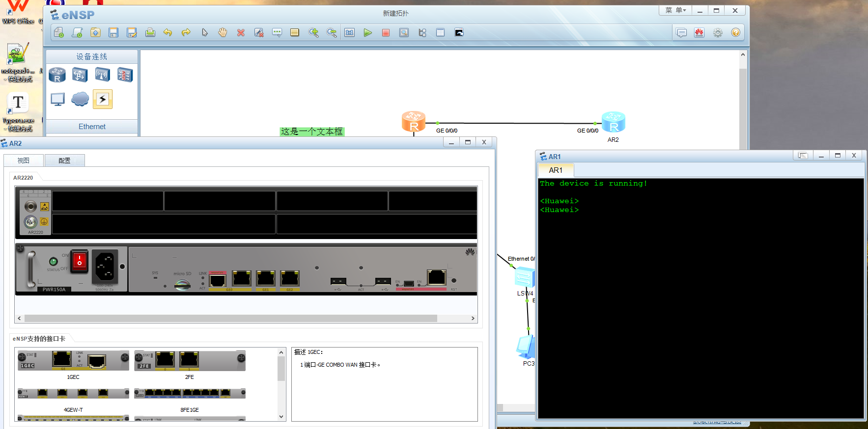Open WPS Office desktop shortcut
868x429 pixels.
pyautogui.click(x=18, y=13)
